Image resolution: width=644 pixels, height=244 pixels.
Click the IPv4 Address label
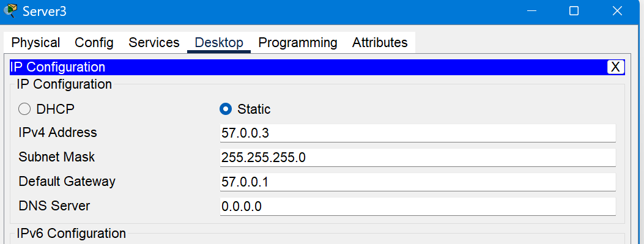(x=58, y=133)
